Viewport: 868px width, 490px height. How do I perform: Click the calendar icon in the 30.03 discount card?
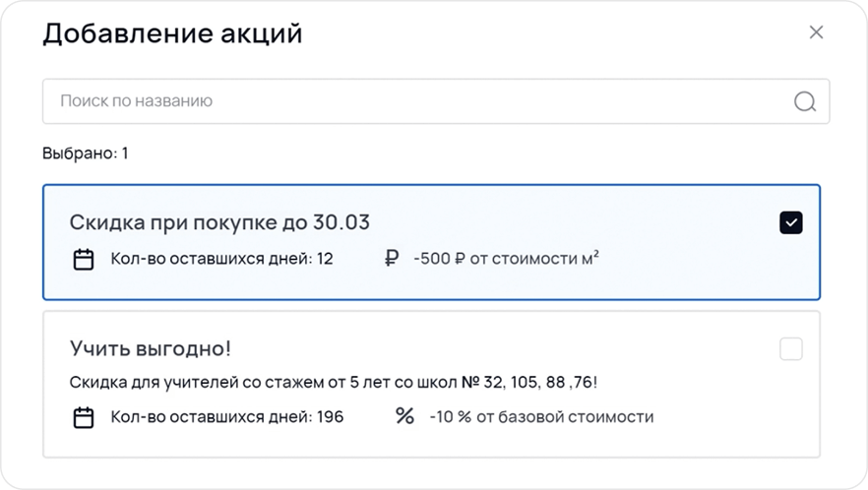click(x=84, y=260)
